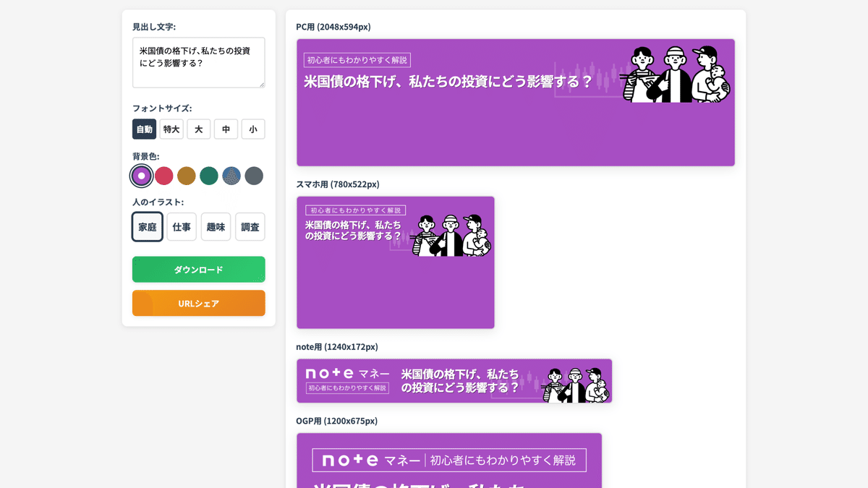This screenshot has height=488, width=868.
Task: Pick the gray background color swatch
Action: tap(254, 176)
